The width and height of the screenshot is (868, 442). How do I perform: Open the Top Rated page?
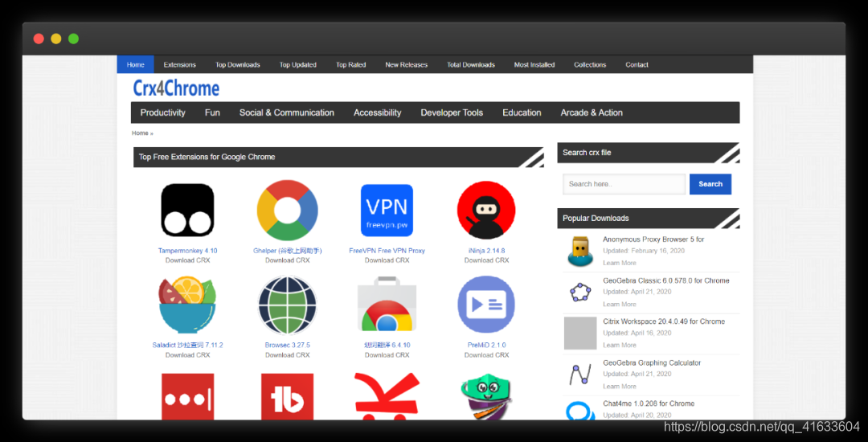[351, 65]
